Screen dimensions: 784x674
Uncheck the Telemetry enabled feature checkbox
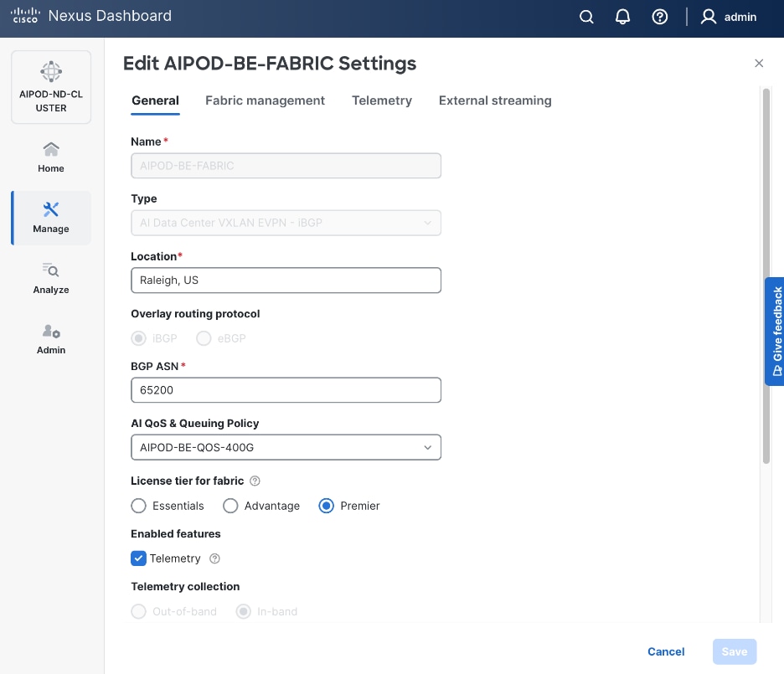(x=139, y=558)
